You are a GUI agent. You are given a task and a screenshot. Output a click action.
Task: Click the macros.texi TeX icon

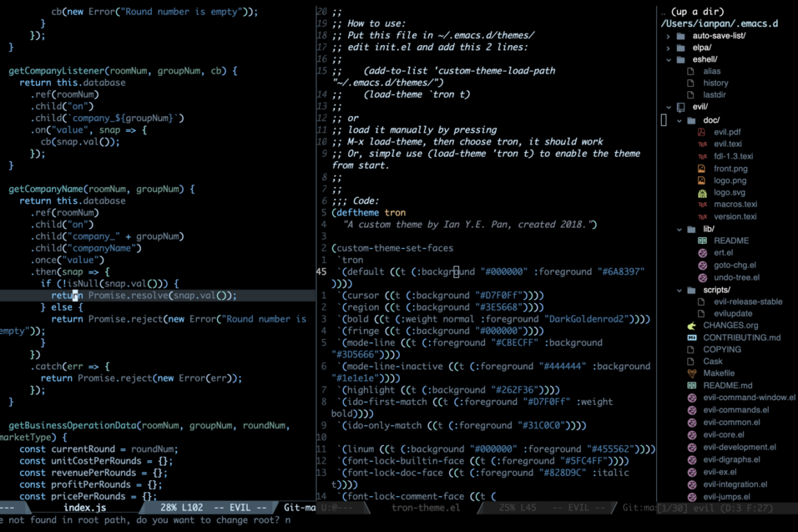[x=702, y=205]
